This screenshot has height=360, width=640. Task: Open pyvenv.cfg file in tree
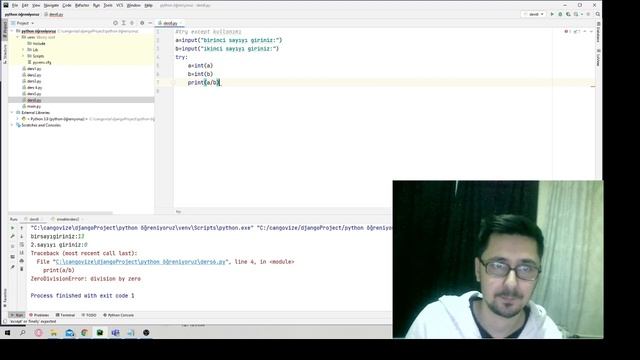(39, 62)
